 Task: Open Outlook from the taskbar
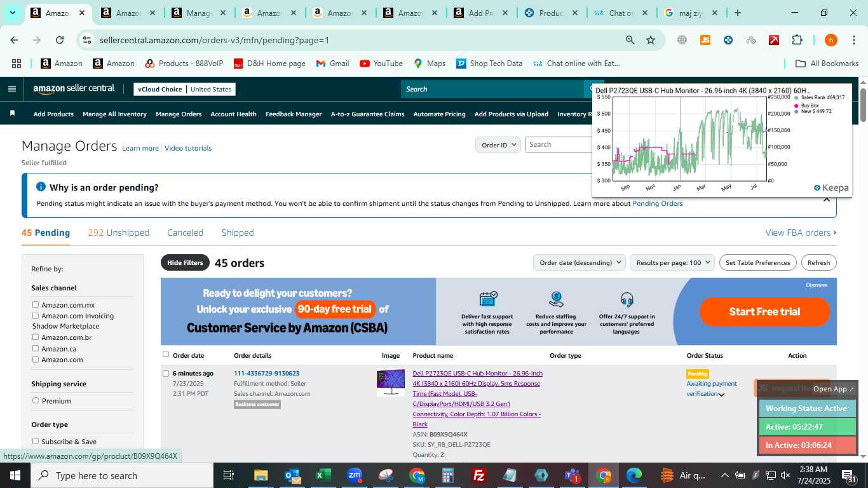point(292,475)
